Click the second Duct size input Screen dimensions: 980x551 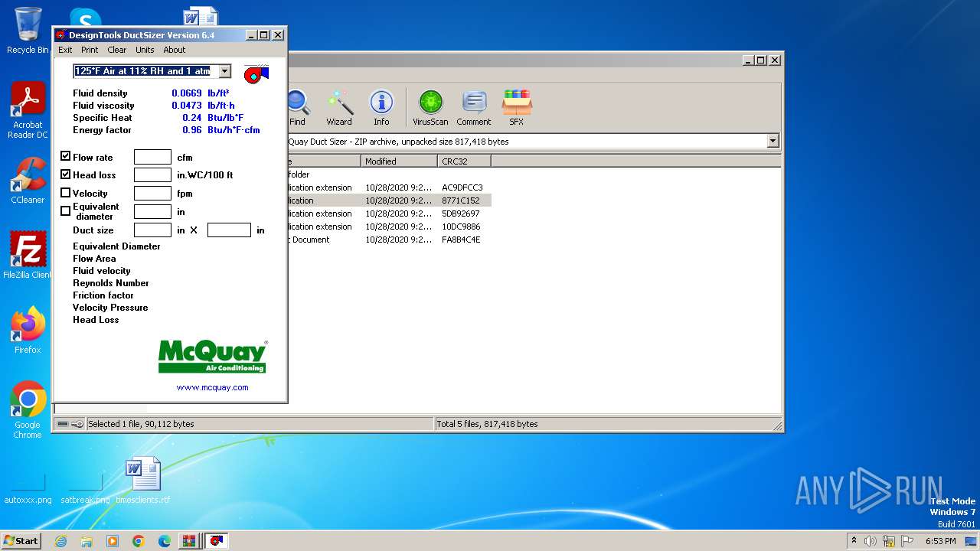[x=229, y=230]
